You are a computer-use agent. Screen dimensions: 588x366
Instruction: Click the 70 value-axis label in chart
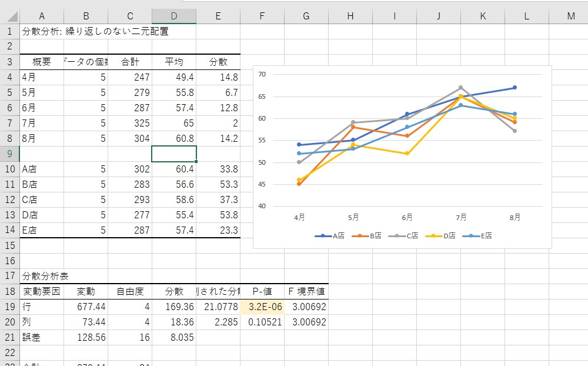pyautogui.click(x=262, y=74)
